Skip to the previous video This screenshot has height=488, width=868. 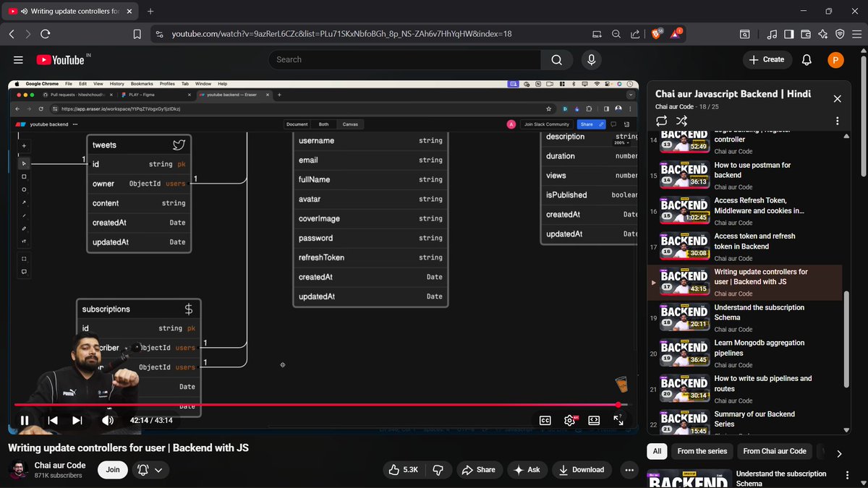53,420
